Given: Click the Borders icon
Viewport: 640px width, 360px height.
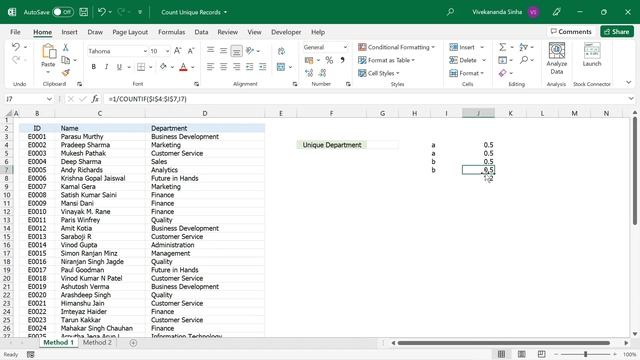Looking at the screenshot, I should click(x=141, y=67).
